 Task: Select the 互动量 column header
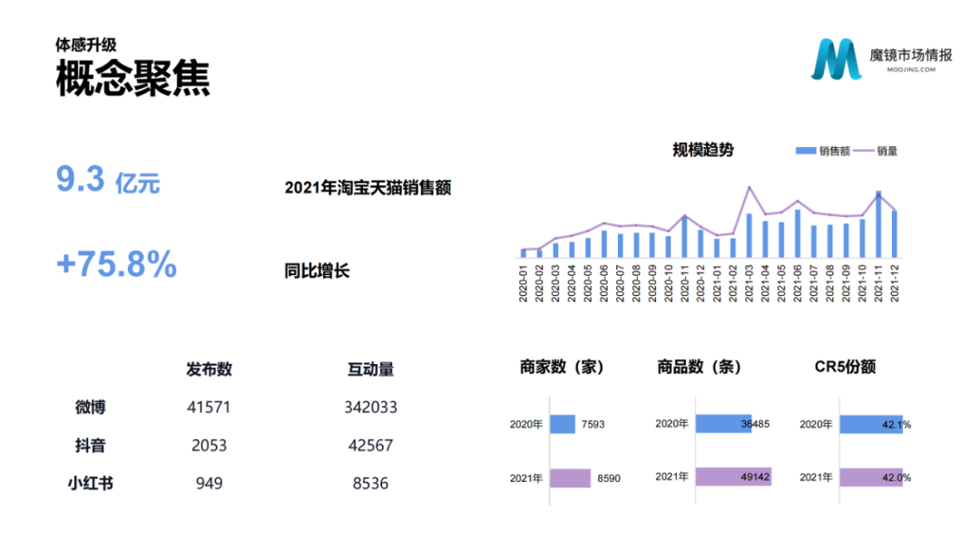pos(370,369)
